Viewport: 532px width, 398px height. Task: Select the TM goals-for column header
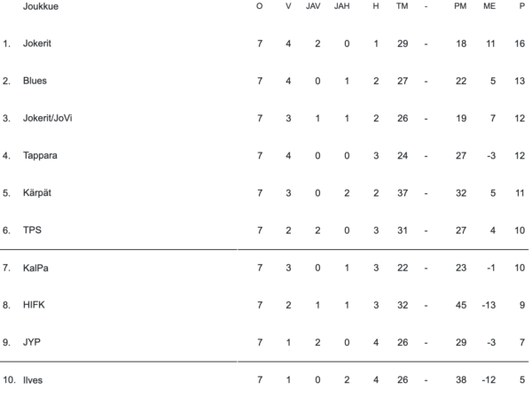[x=402, y=6]
